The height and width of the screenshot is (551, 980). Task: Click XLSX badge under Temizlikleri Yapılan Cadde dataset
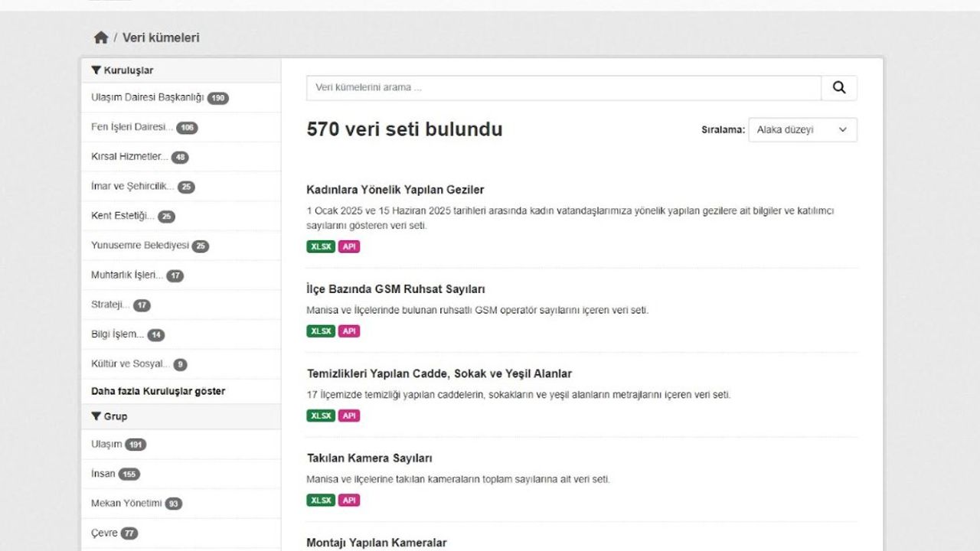pos(321,416)
